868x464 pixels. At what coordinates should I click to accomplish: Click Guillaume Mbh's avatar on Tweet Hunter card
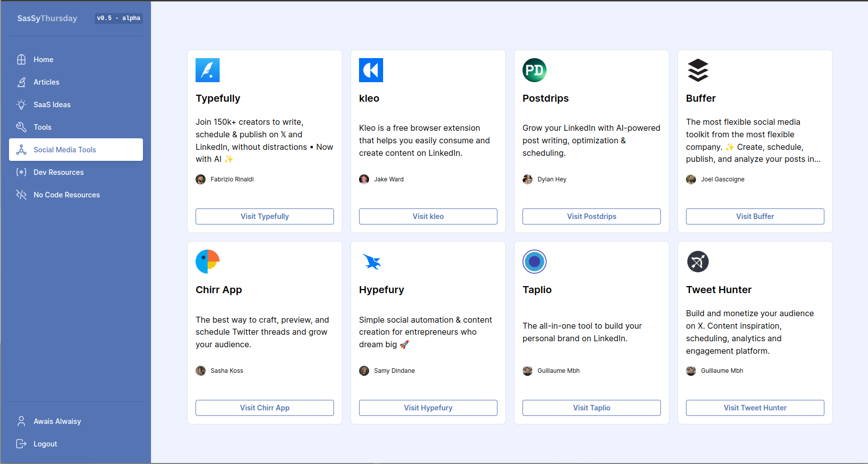pyautogui.click(x=691, y=371)
